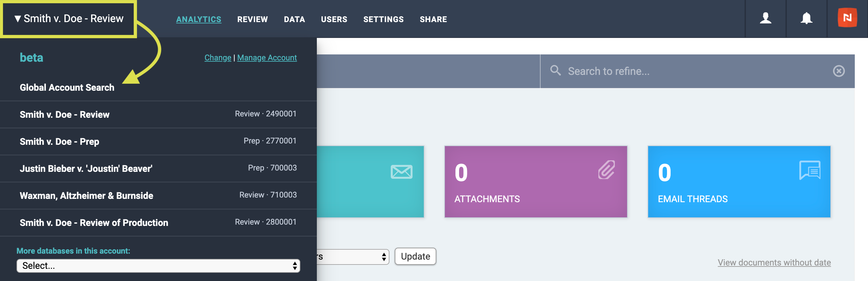Click the paperclip icon on Attachments card
The width and height of the screenshot is (868, 281).
tap(606, 170)
